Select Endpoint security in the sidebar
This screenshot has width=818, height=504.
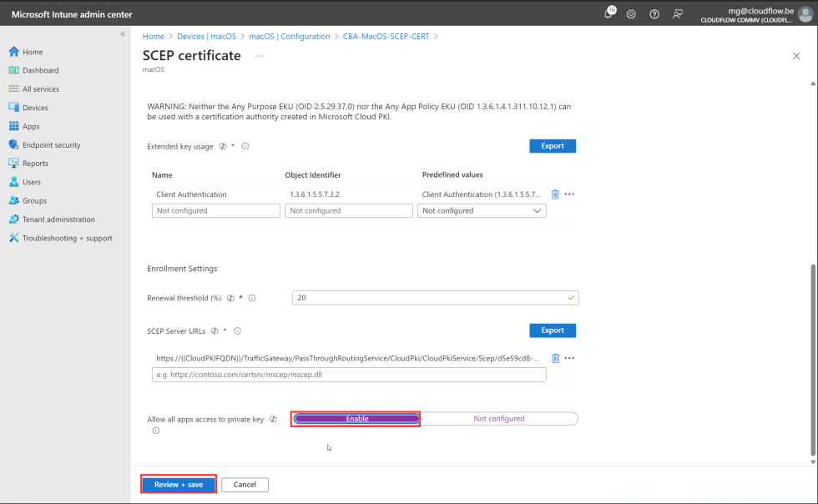click(50, 144)
